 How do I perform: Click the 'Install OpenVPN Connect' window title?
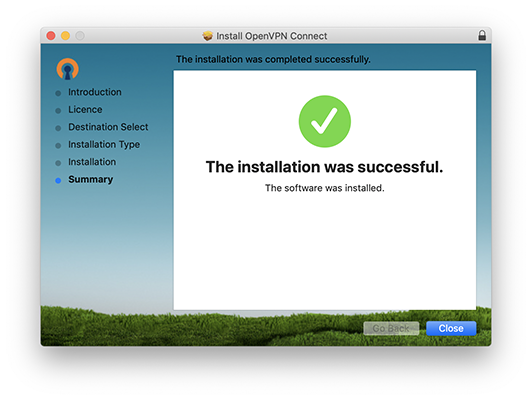pos(272,36)
